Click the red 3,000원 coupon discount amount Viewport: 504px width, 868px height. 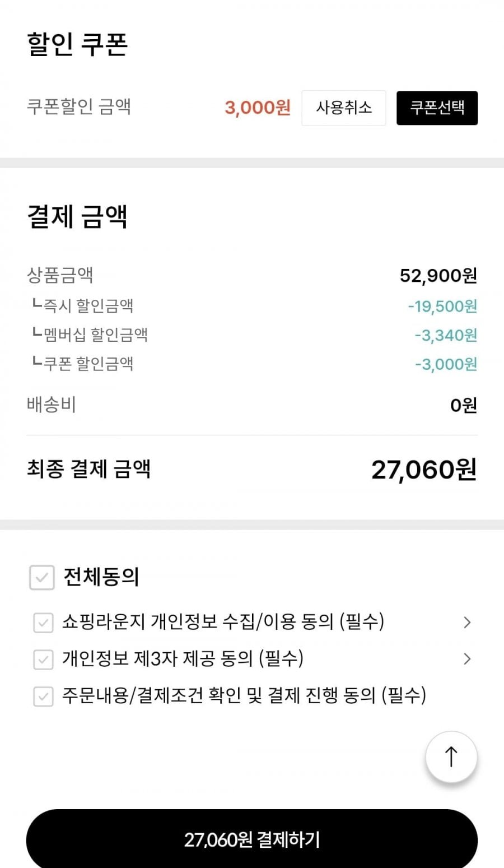click(x=258, y=108)
